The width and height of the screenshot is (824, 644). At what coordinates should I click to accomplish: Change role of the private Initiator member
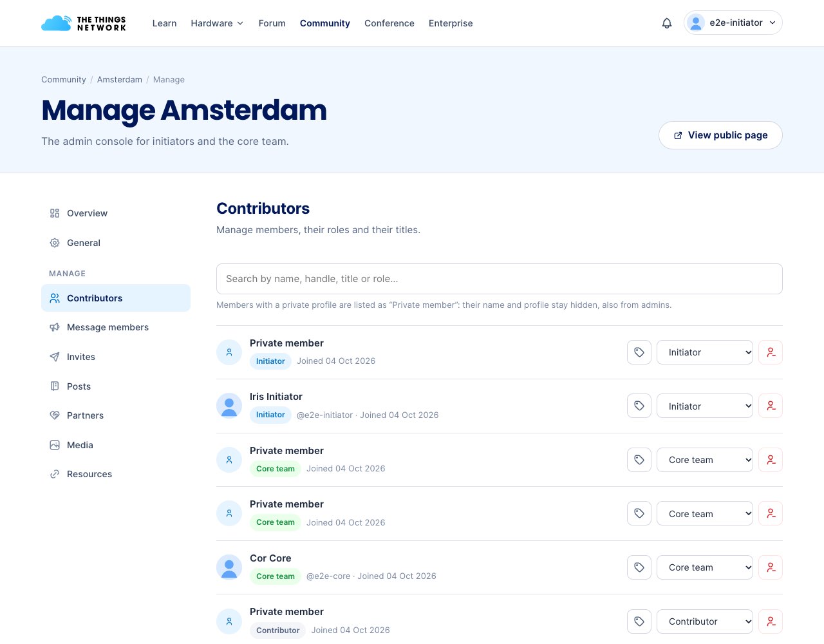click(705, 352)
